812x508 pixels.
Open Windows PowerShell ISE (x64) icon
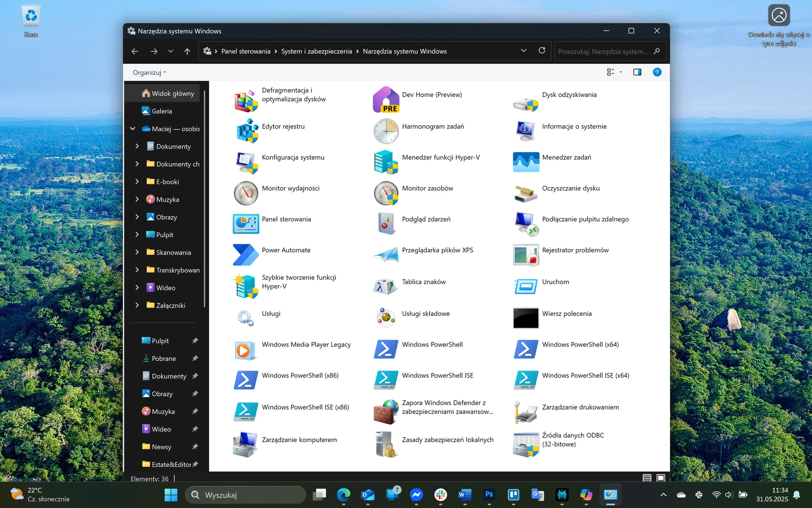point(526,380)
